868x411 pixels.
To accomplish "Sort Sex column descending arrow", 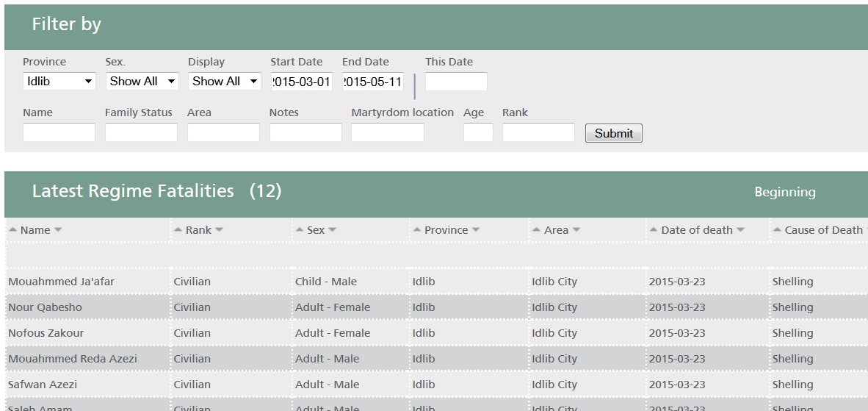I will [x=332, y=230].
